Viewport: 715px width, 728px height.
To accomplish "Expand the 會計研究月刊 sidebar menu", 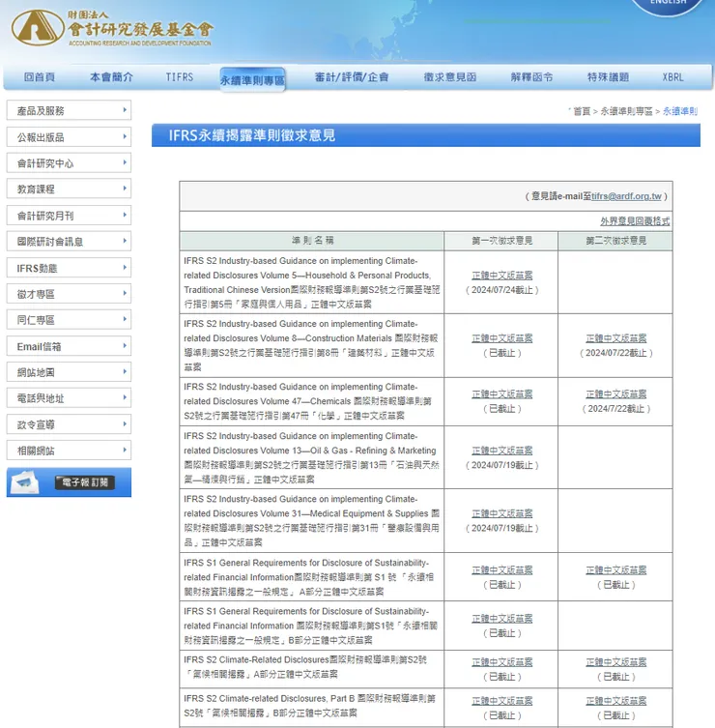I will [69, 216].
